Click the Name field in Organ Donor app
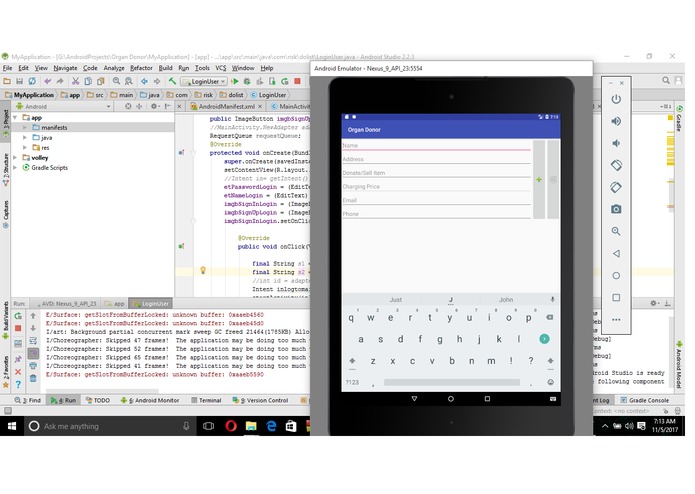 point(436,146)
